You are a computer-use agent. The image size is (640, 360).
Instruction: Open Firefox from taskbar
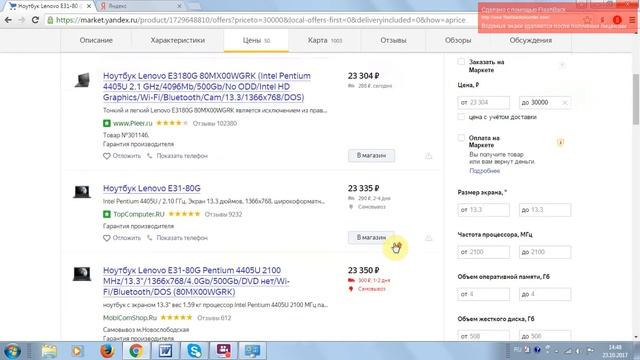[107, 351]
